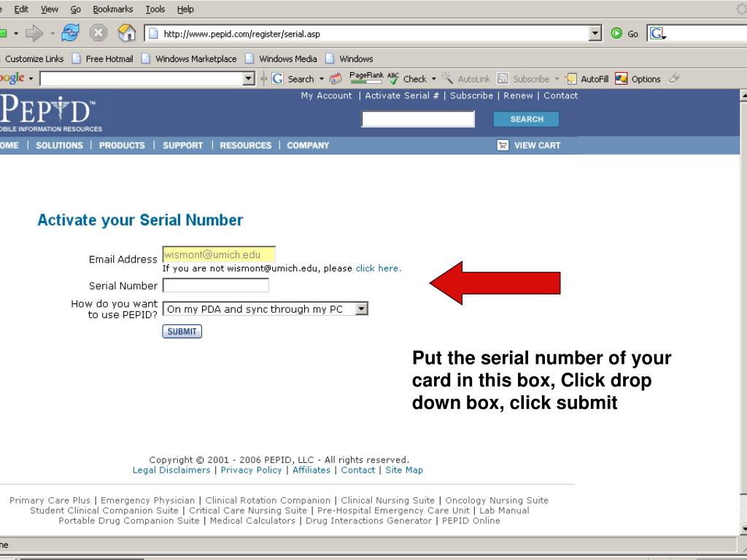Image resolution: width=747 pixels, height=560 pixels.
Task: Click the AutoLink toolbar icon
Action: [x=447, y=78]
